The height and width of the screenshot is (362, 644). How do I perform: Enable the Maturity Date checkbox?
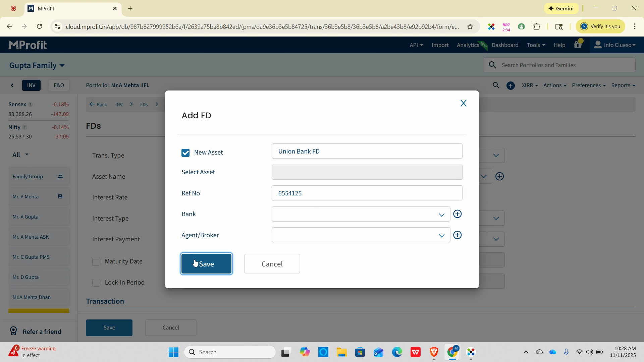[96, 261]
